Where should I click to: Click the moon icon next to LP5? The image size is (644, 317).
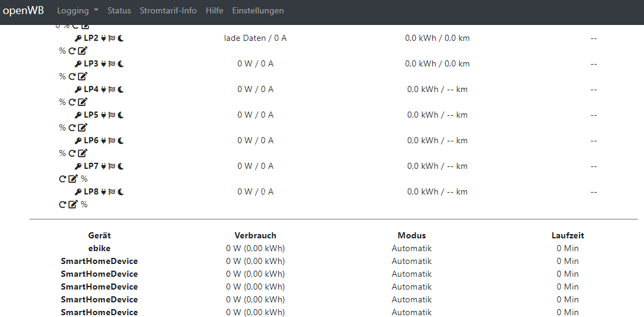pyautogui.click(x=121, y=115)
